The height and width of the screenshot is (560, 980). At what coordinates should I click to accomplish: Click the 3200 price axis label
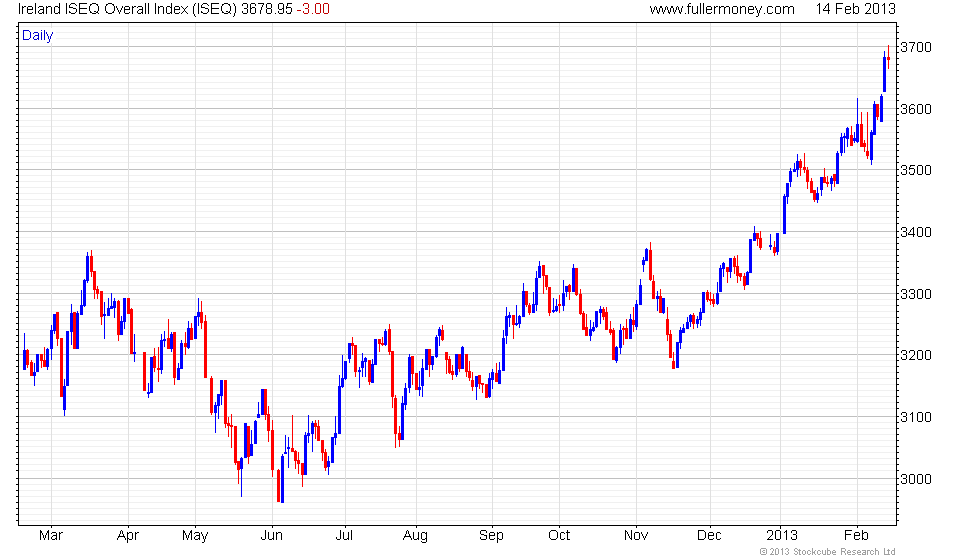[x=916, y=356]
